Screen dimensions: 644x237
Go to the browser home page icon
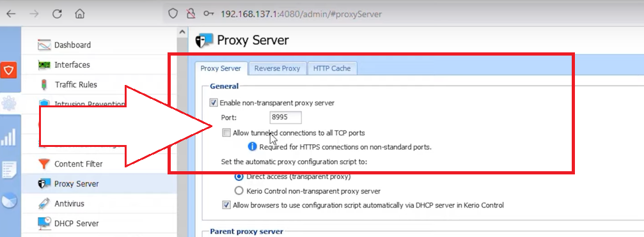pyautogui.click(x=80, y=14)
